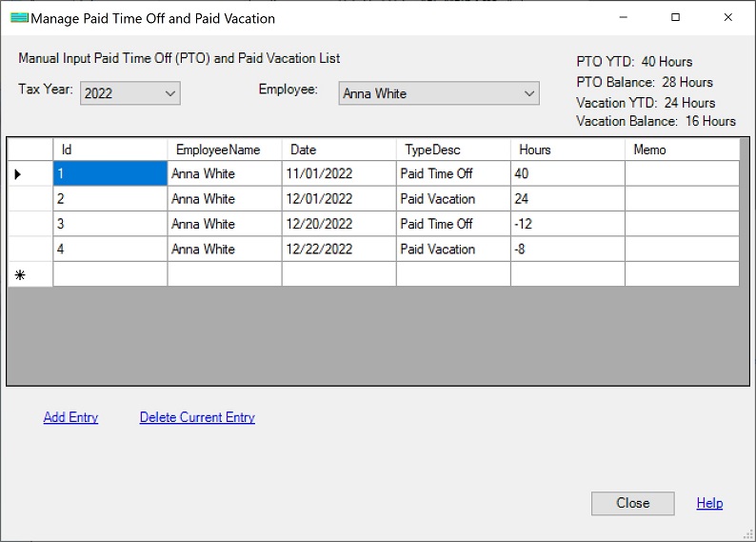Click the app icon in title bar

click(18, 18)
